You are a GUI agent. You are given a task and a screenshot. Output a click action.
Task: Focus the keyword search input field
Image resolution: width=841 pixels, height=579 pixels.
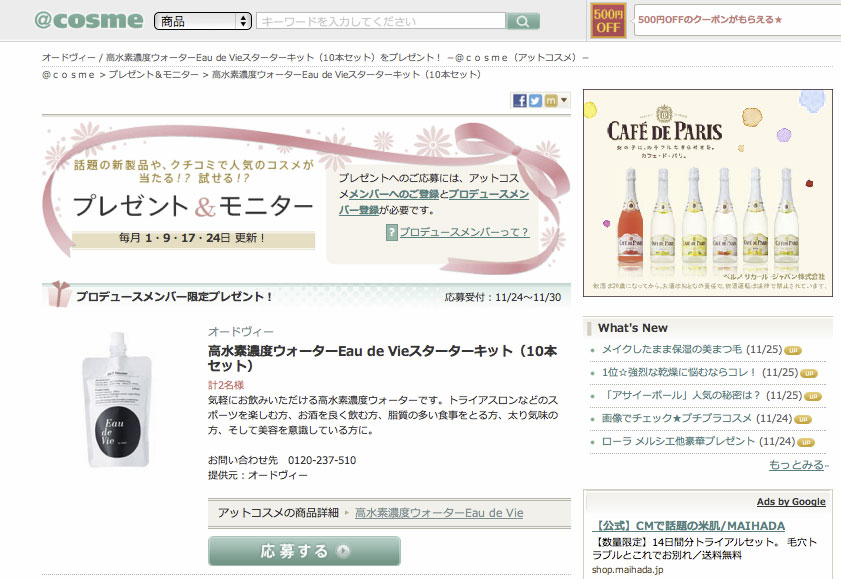tap(381, 21)
